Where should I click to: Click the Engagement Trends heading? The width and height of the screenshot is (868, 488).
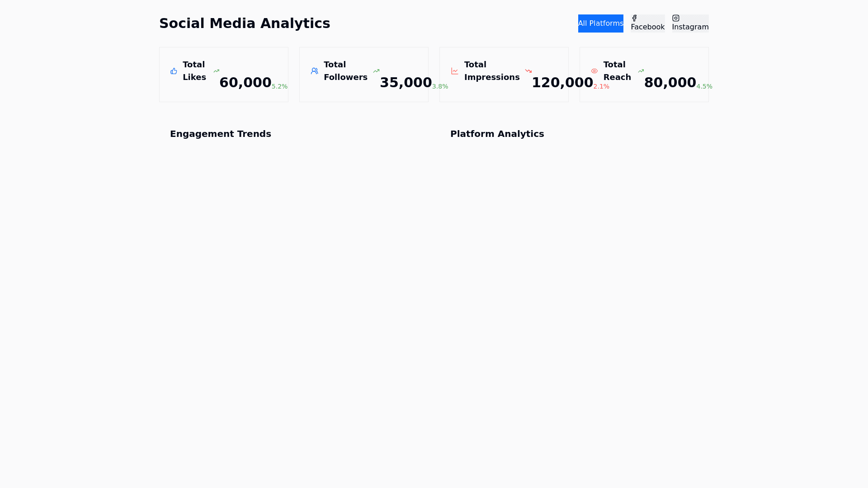tap(221, 134)
